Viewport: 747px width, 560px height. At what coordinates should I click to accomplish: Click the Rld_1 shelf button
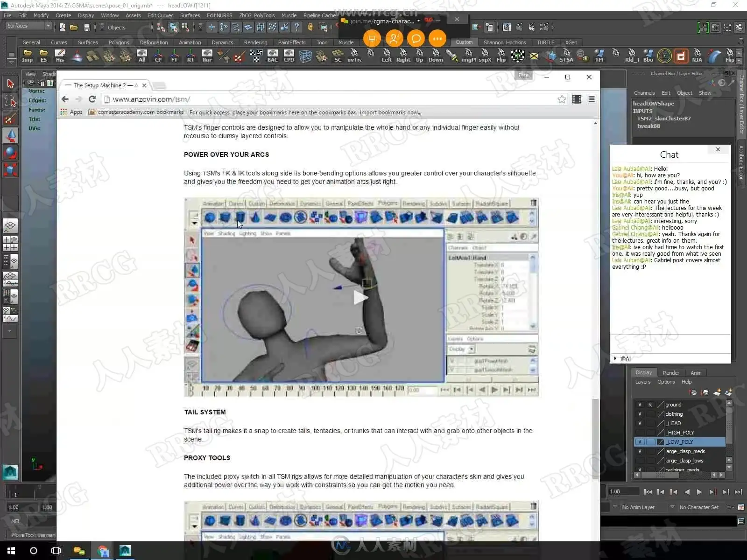tap(632, 56)
